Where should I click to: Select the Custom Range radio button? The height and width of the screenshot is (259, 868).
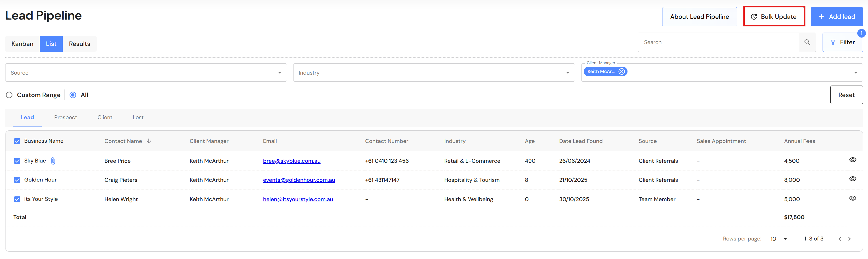click(x=9, y=95)
